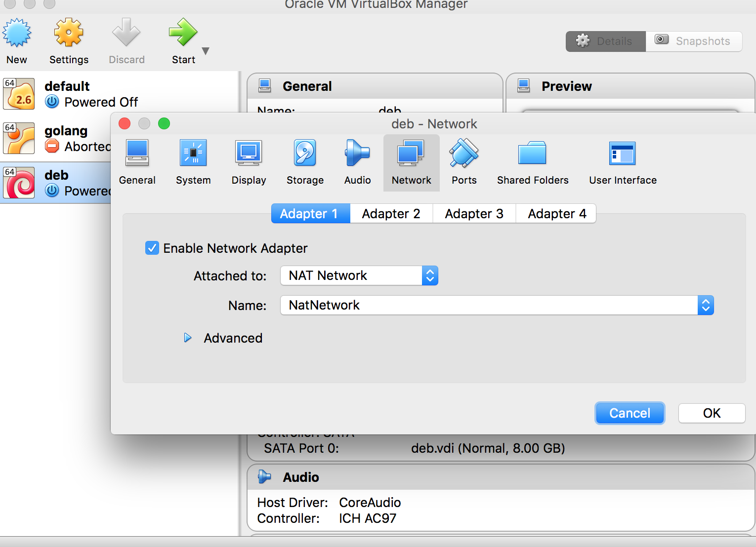The width and height of the screenshot is (756, 547).
Task: Open Shared Folders settings folder icon
Action: pyautogui.click(x=532, y=153)
